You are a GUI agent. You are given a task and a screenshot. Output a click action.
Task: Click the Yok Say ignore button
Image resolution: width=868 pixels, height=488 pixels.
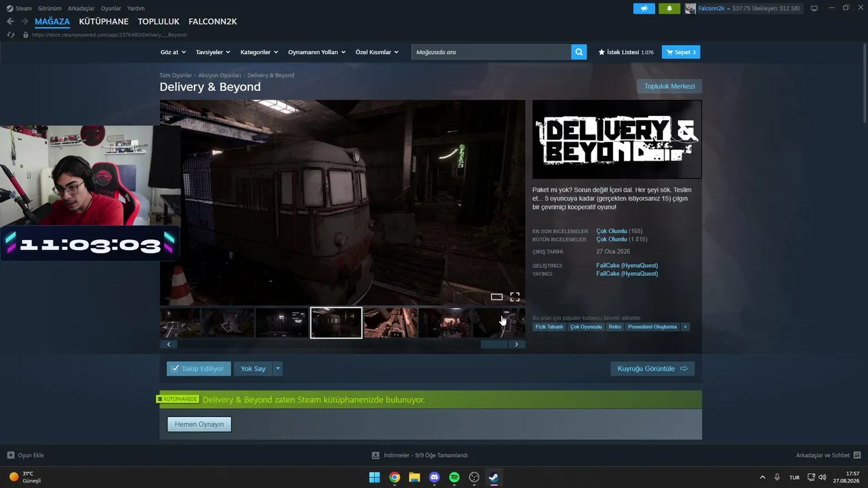tap(253, 369)
